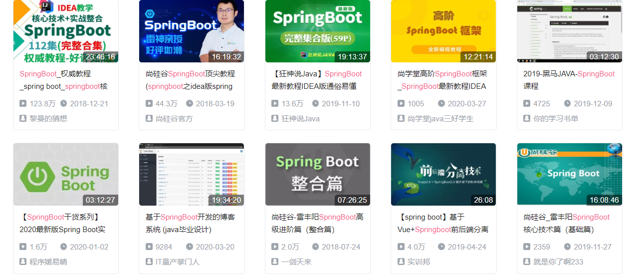Screen dimensions: 644x279
Task: Click play-count icon next to 123.8万
Action: [x=23, y=104]
